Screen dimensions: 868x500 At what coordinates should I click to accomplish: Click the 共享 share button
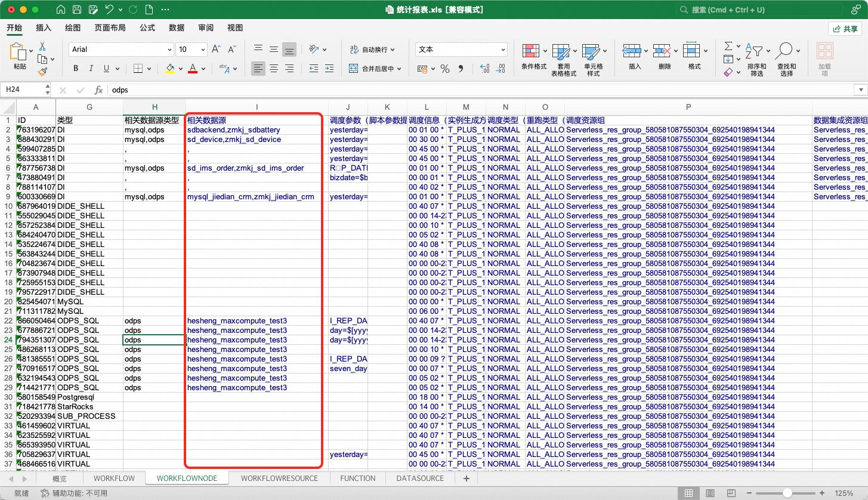845,29
